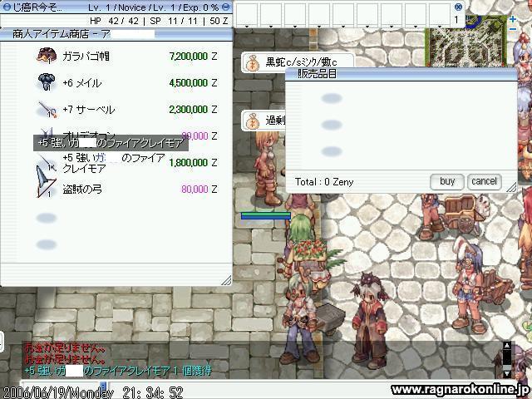Image resolution: width=532 pixels, height=399 pixels.
Task: Click the 7,200,000 Z price
Action: (193, 56)
